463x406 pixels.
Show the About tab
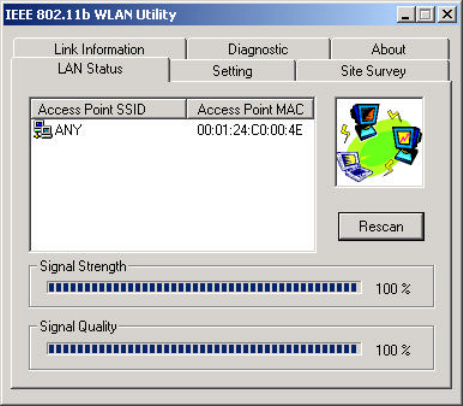(x=389, y=49)
